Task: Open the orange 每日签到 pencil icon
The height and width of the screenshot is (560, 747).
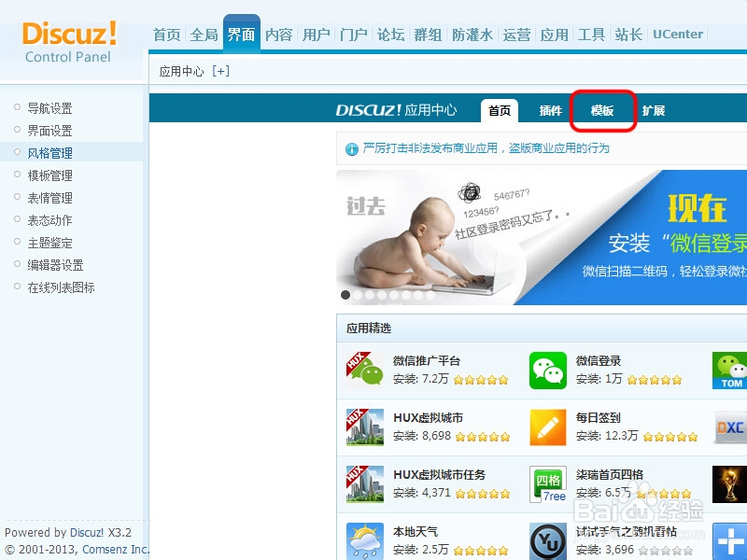Action: coord(548,427)
